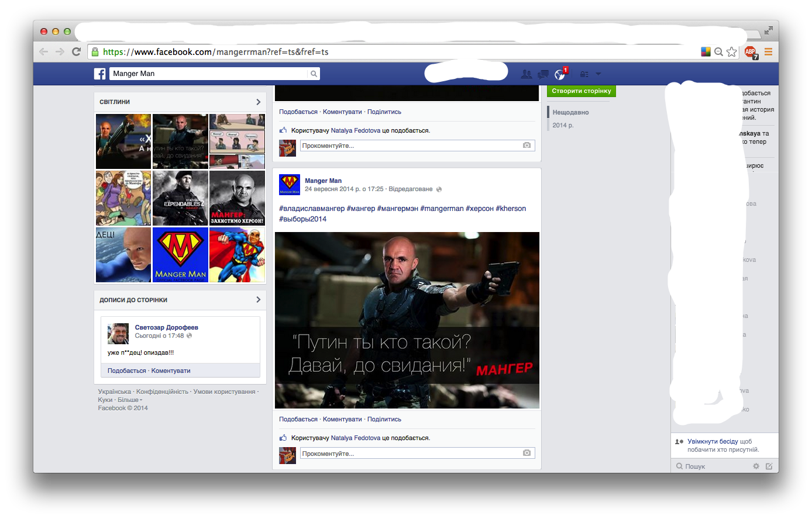Click Коментувати on Светозар Дорофеев's post

[171, 371]
